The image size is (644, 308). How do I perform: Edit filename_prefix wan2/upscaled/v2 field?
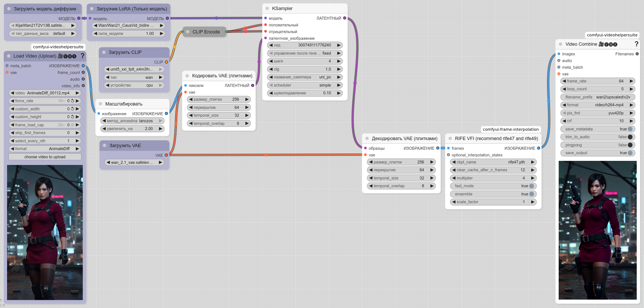[598, 97]
